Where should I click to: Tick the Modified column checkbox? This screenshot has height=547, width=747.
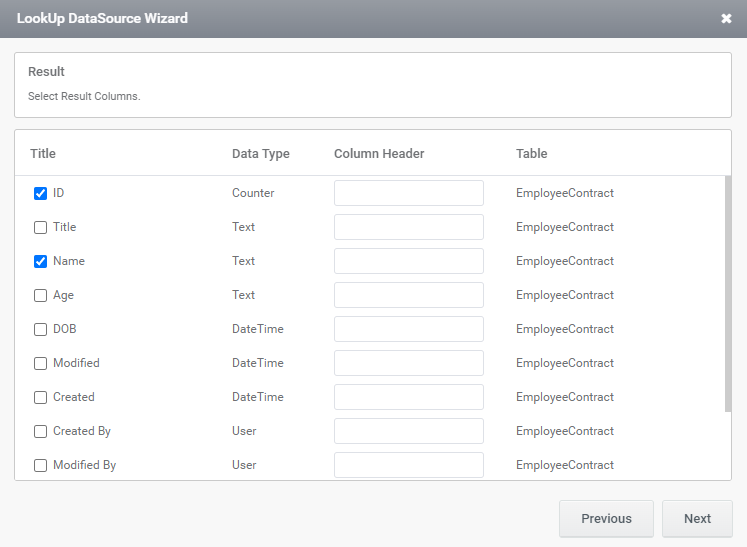coord(40,364)
